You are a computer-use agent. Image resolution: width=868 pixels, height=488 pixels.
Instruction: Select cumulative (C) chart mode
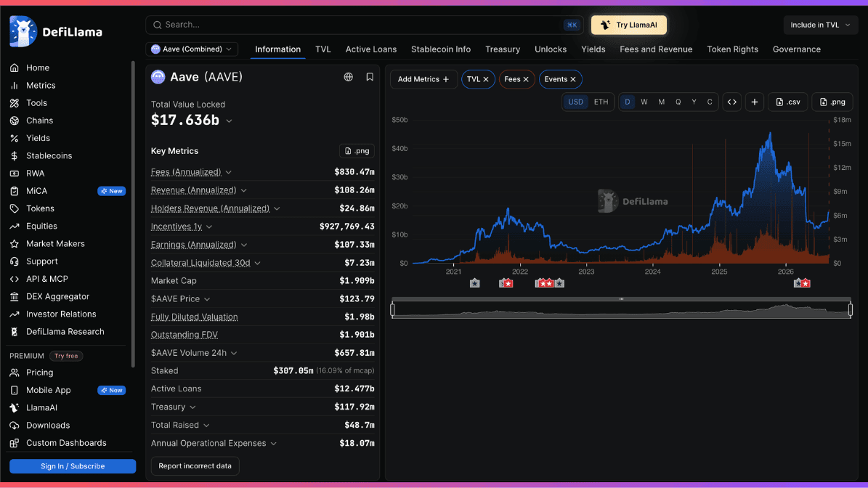[x=710, y=102]
